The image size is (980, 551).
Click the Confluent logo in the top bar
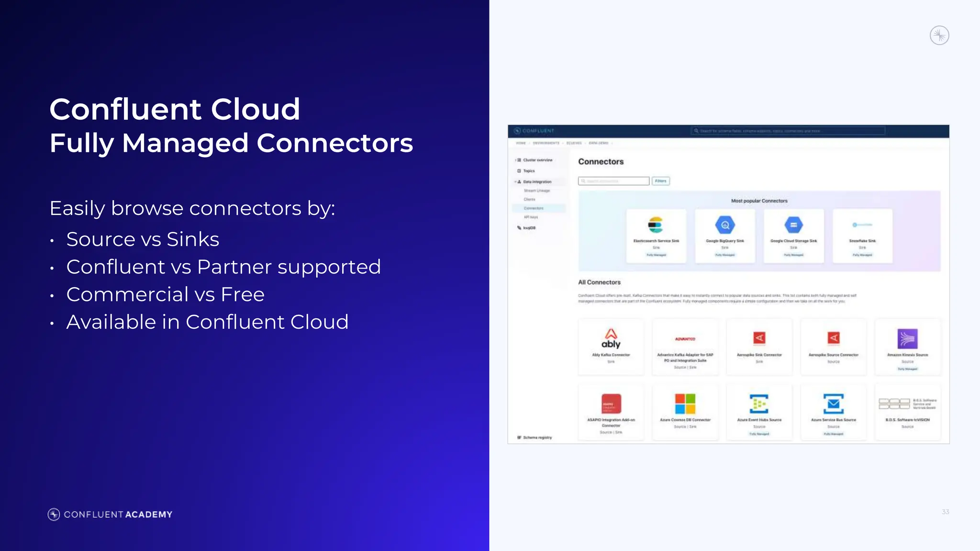534,131
